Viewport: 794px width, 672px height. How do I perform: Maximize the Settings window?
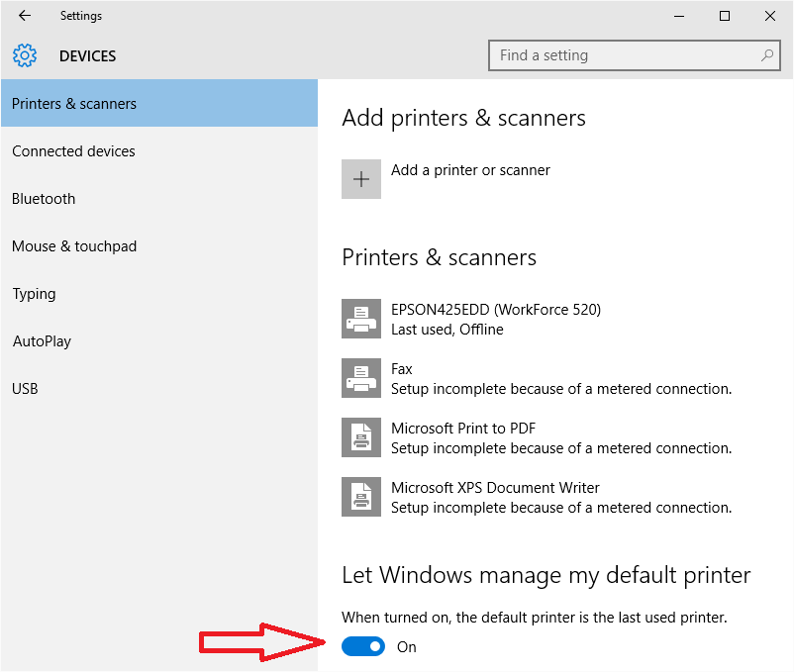click(x=725, y=16)
